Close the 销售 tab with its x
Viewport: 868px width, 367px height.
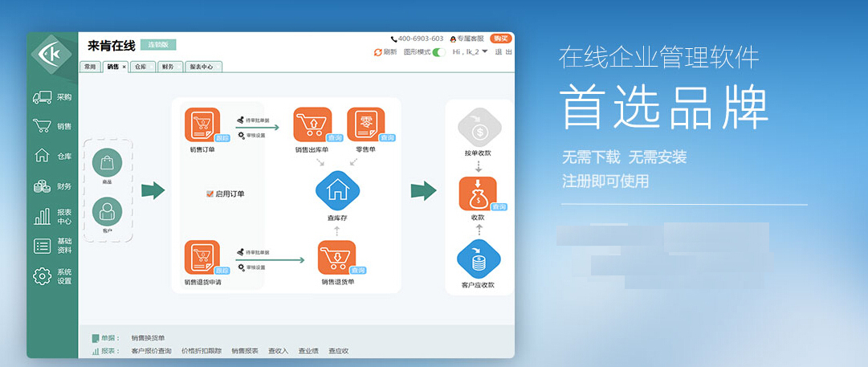pyautogui.click(x=124, y=67)
